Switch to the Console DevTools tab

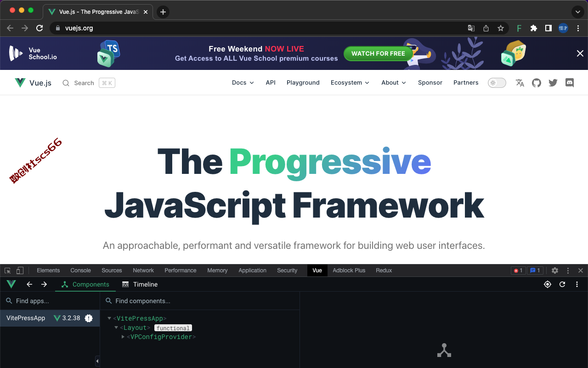(x=80, y=270)
